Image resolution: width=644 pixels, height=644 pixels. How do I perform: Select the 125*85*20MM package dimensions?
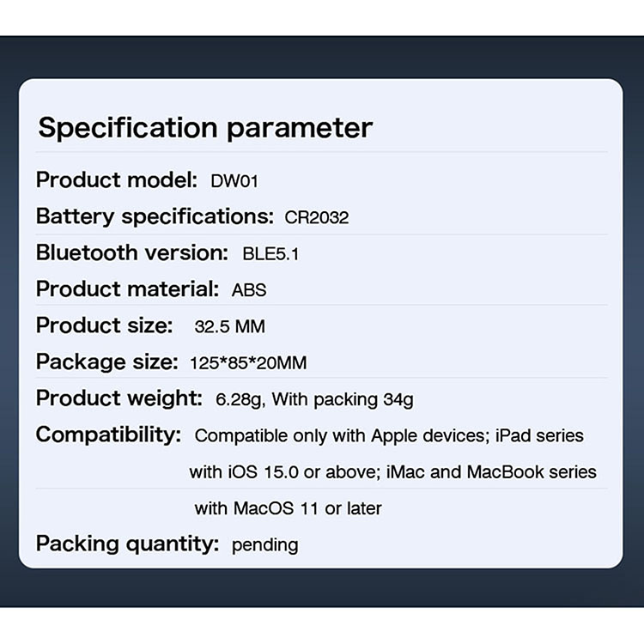tap(248, 363)
